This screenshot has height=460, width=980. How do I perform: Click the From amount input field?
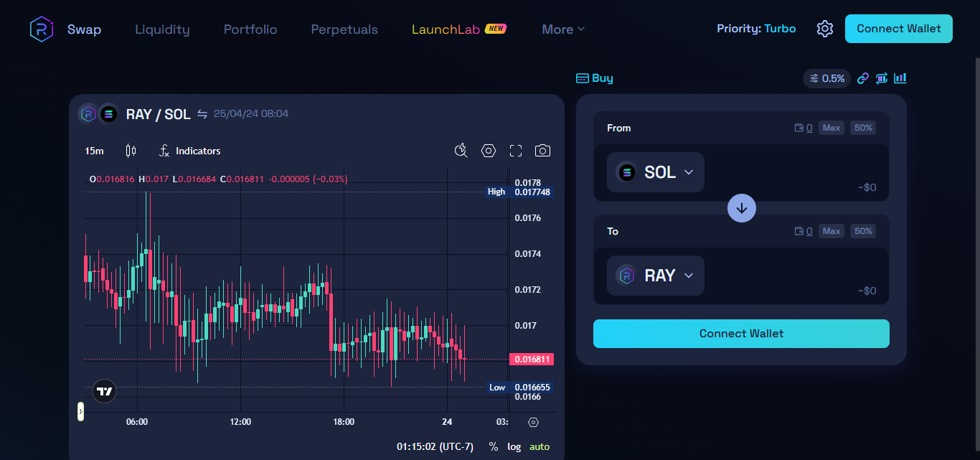[x=793, y=172]
